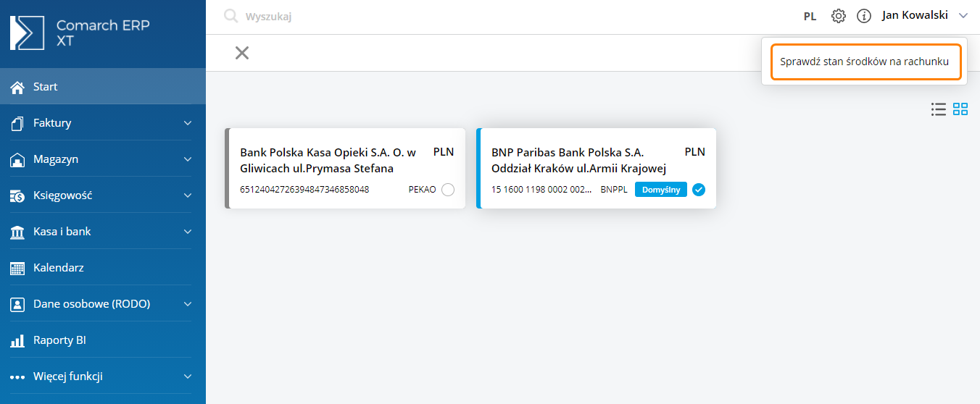Switch to list view layout
This screenshot has width=980, height=404.
click(x=939, y=109)
